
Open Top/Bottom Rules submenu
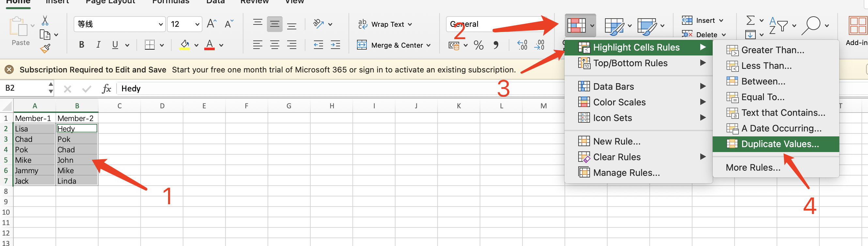pyautogui.click(x=638, y=63)
